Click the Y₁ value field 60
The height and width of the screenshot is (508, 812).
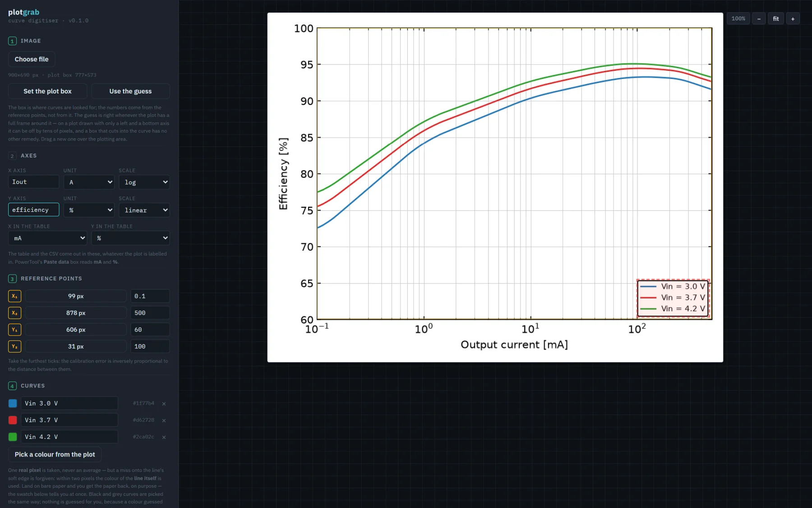[x=150, y=330]
